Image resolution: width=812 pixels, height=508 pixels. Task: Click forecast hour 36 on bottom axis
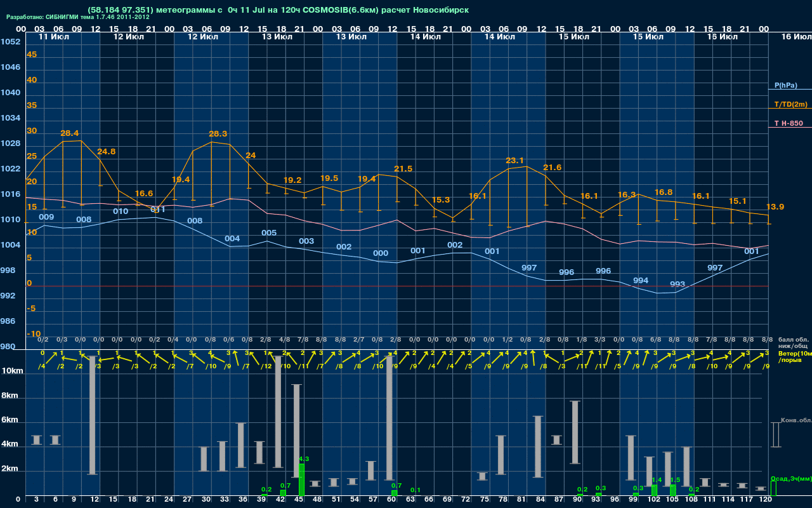click(243, 500)
